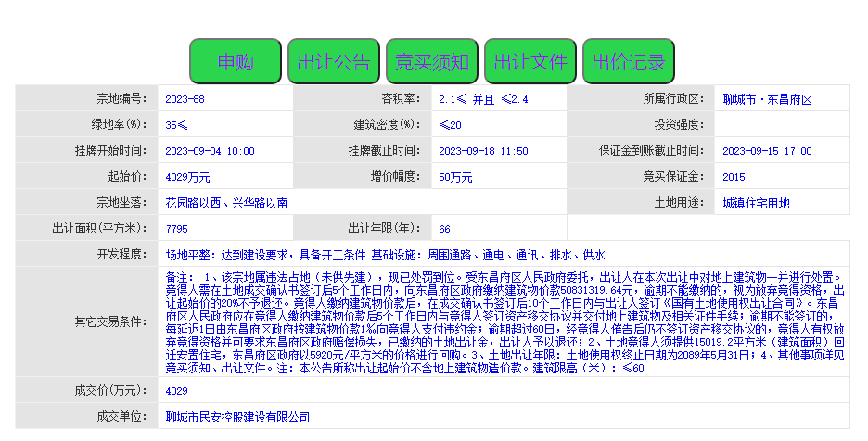Click the district value 聊城市·东昌府区

click(x=767, y=99)
